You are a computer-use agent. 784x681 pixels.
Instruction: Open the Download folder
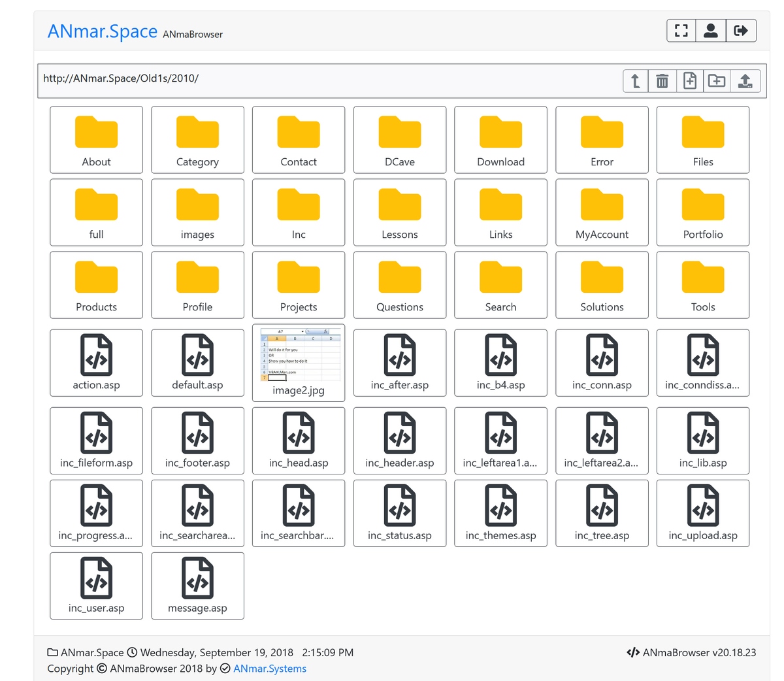coord(500,140)
